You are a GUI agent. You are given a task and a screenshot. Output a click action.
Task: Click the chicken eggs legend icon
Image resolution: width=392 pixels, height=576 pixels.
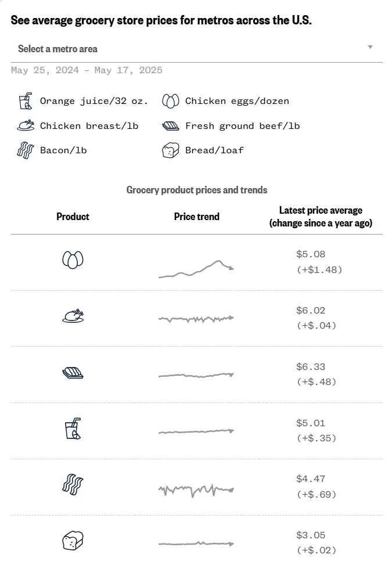(170, 101)
